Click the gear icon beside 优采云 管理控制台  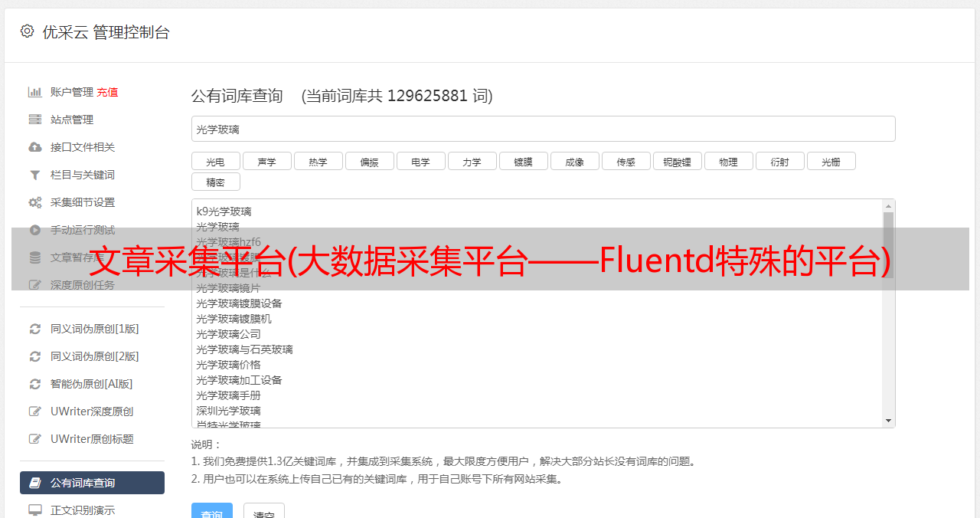(27, 31)
